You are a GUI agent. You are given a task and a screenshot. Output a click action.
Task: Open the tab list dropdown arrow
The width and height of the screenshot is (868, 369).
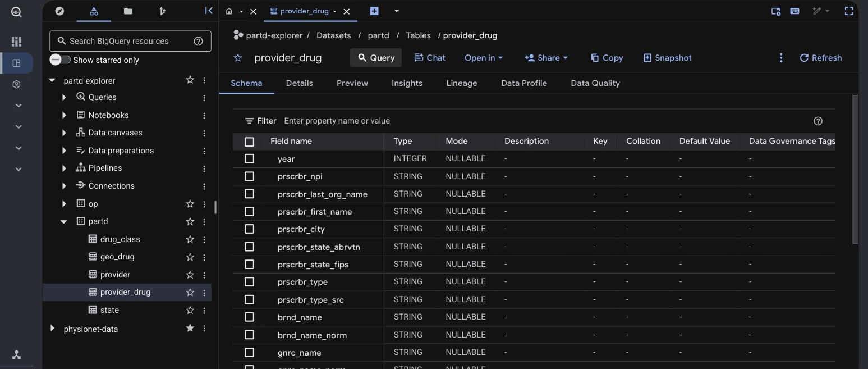pyautogui.click(x=397, y=11)
